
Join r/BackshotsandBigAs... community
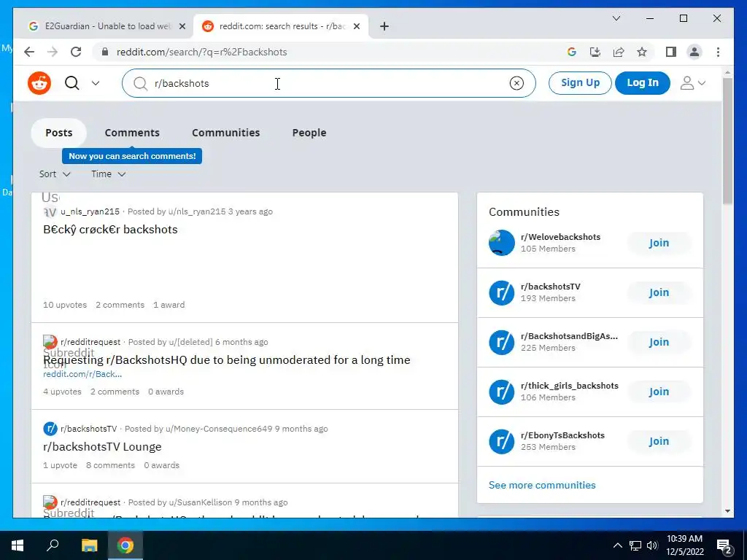coord(659,342)
